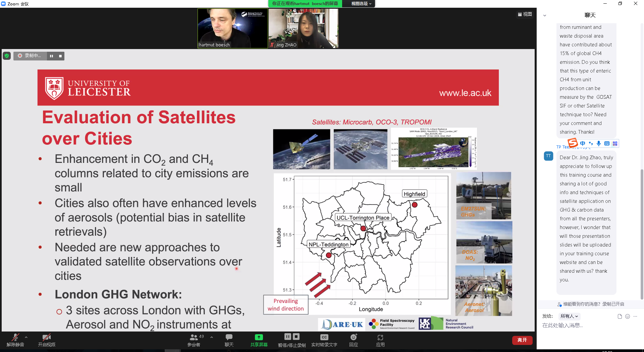644x352 pixels.
Task: Stop recording in the bottom toolbar
Action: point(296,337)
